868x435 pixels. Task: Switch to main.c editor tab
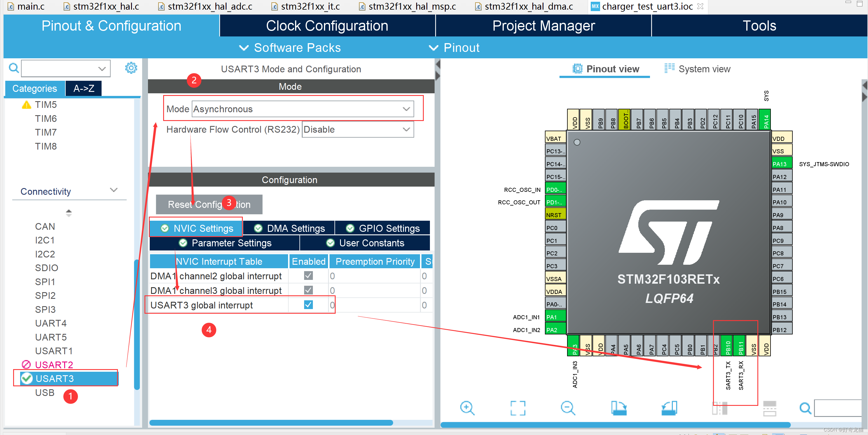tap(26, 6)
